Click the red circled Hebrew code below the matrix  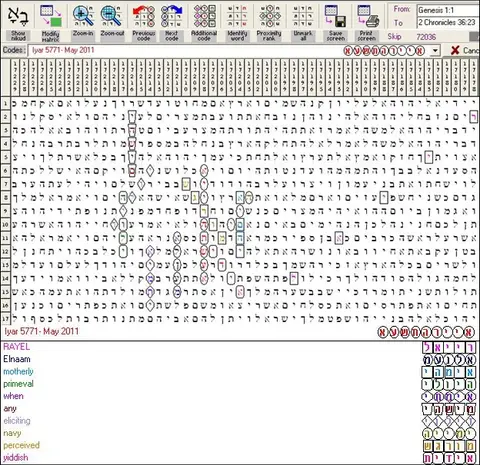(426, 332)
